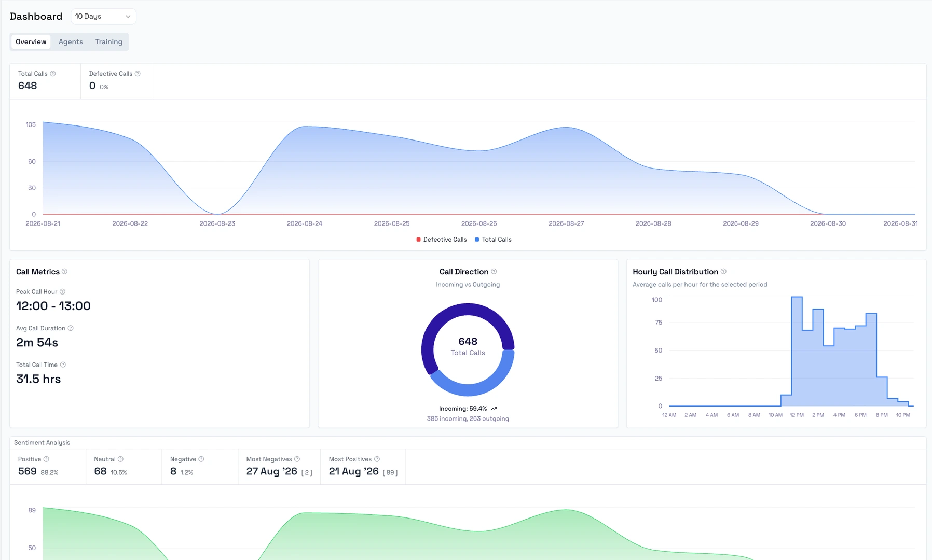The width and height of the screenshot is (932, 560).
Task: Click help icon next to Most Negatives
Action: click(297, 459)
